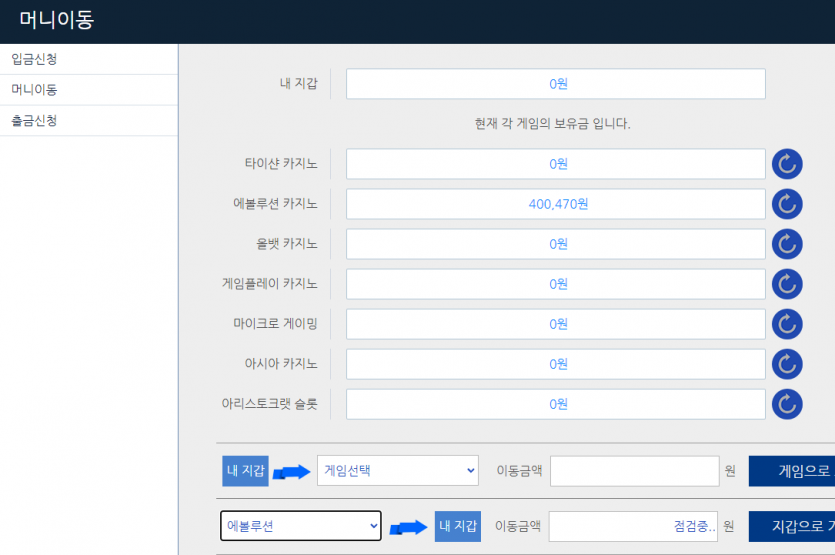This screenshot has height=555, width=835.
Task: Refresh the 아리스토크랫 슬롯 balance
Action: point(787,404)
